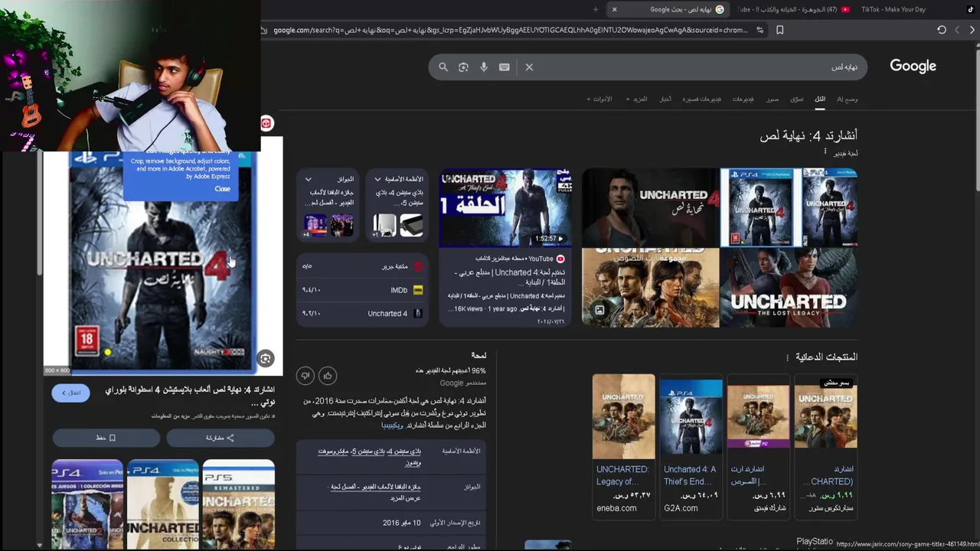Expand the awards (الجوائز) card chevron

point(309,179)
